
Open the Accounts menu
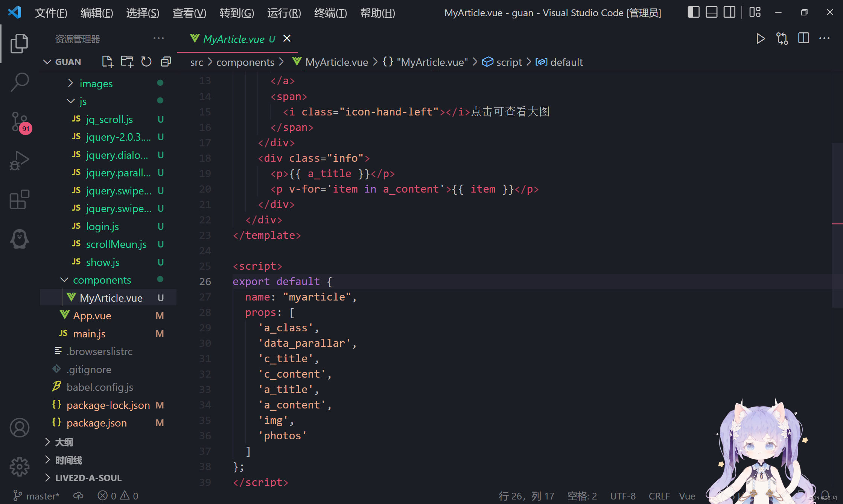pyautogui.click(x=19, y=428)
